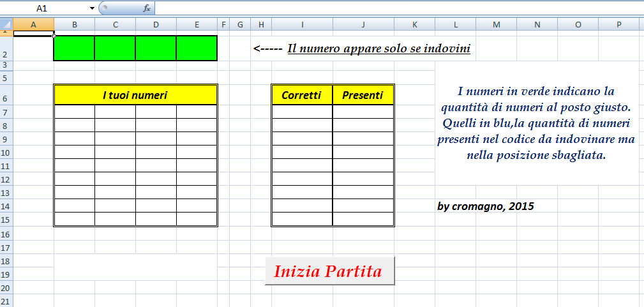
Task: Click column header I
Action: click(302, 25)
